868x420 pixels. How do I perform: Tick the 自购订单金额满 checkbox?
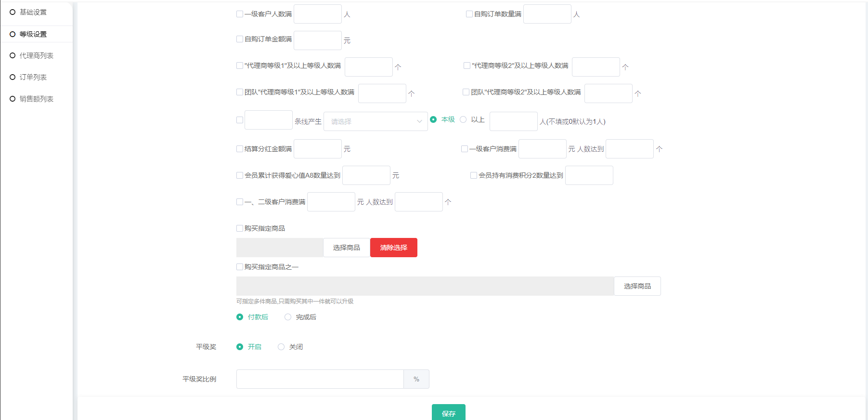point(240,39)
